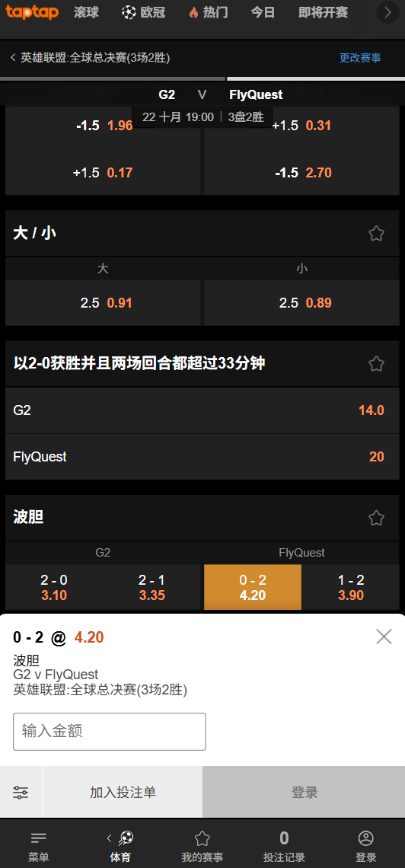The image size is (405, 868).
Task: Select correct score 2 - 0 at 3.10
Action: tap(54, 587)
